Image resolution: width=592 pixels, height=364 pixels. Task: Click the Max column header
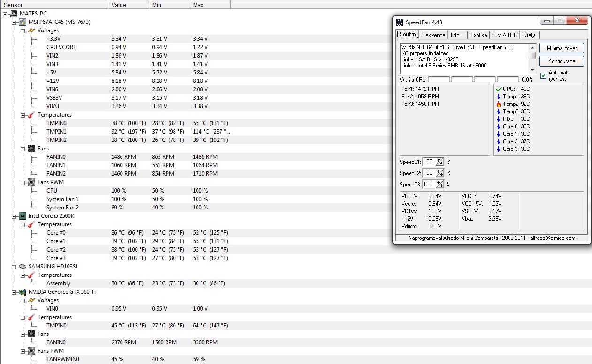coord(210,5)
